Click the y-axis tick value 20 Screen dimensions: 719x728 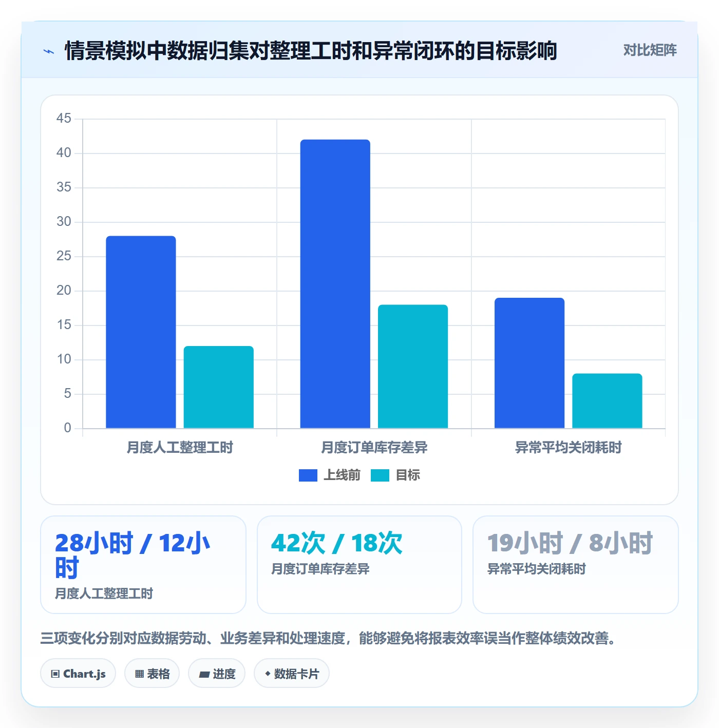point(64,291)
